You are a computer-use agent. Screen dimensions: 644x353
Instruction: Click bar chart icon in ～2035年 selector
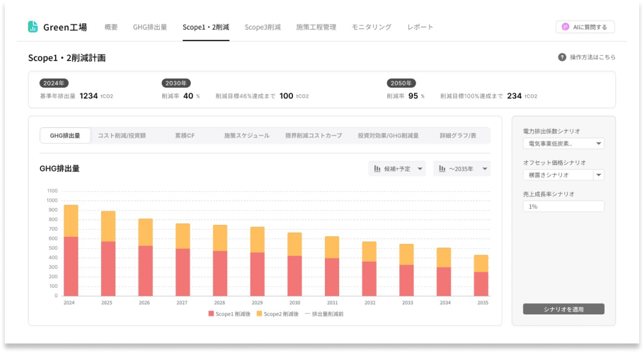click(x=442, y=169)
